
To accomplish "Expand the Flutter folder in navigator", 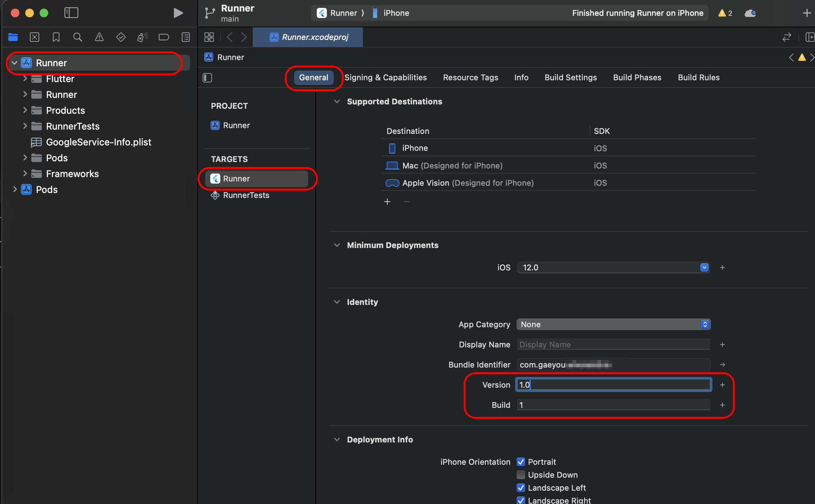I will [x=25, y=78].
